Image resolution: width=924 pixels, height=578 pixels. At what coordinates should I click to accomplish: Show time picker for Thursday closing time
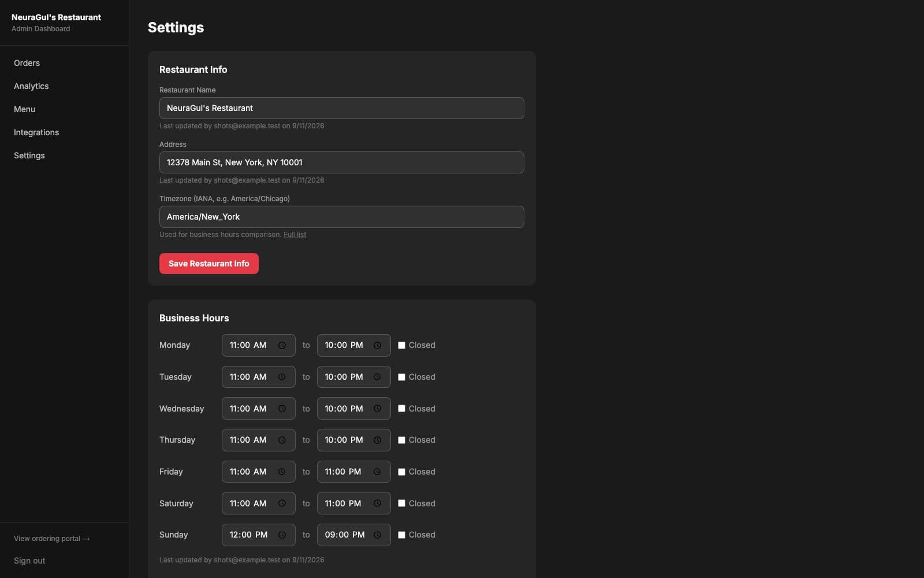pos(377,440)
